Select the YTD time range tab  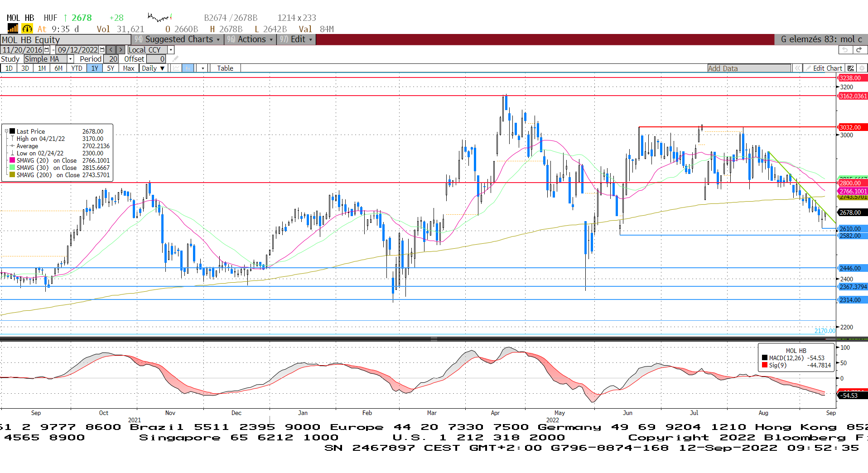77,68
